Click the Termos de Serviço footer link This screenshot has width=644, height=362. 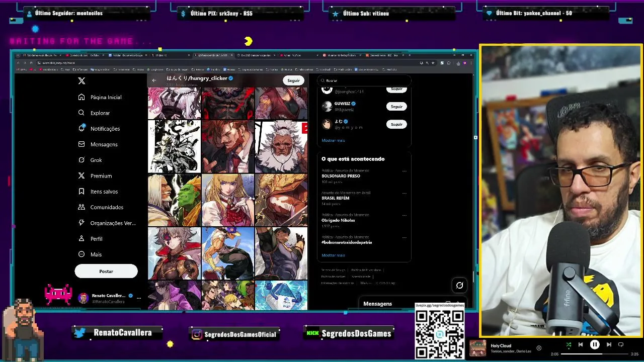tap(334, 270)
